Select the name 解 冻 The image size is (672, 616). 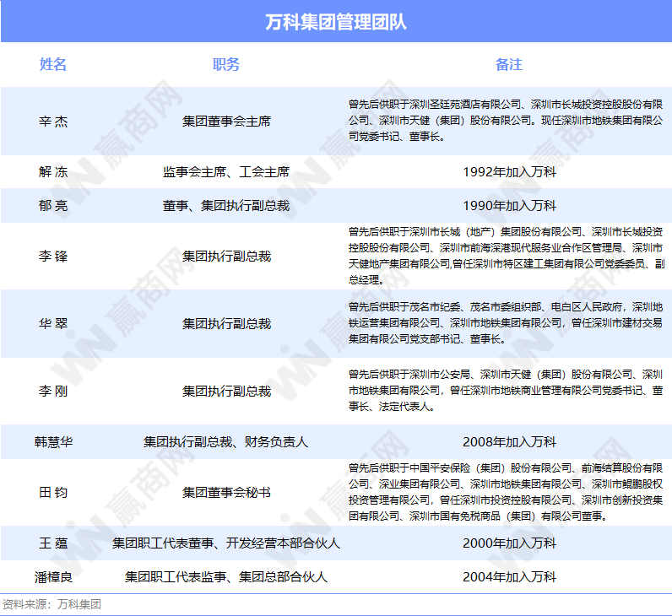point(53,172)
